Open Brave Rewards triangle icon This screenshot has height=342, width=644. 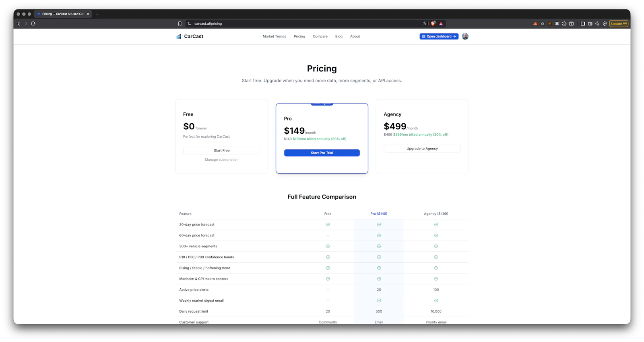(441, 23)
